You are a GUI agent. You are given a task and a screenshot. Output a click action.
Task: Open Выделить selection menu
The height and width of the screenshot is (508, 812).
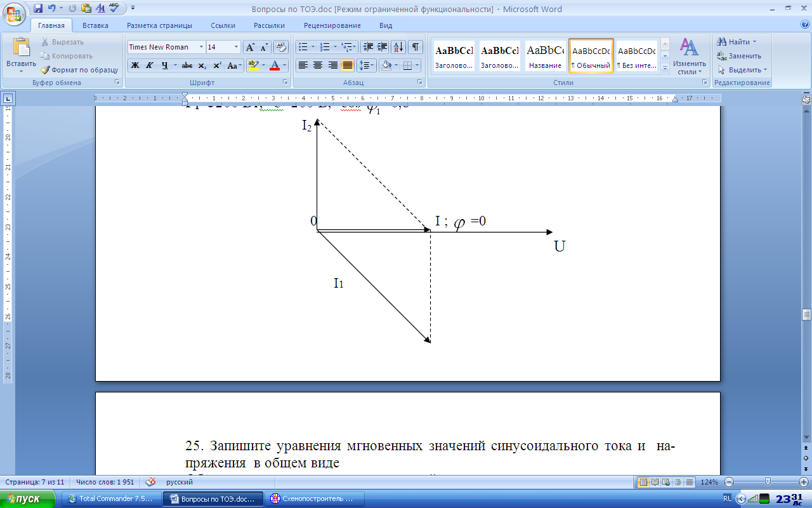(742, 70)
